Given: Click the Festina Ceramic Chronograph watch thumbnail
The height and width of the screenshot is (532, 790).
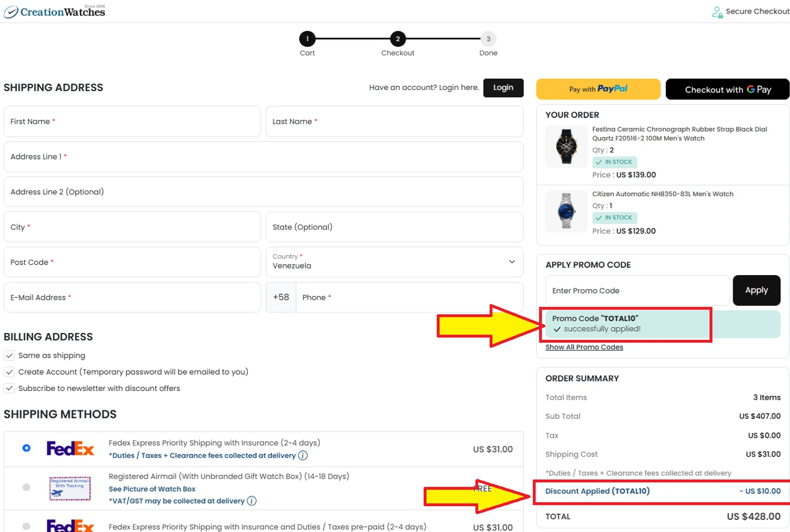Looking at the screenshot, I should [566, 147].
